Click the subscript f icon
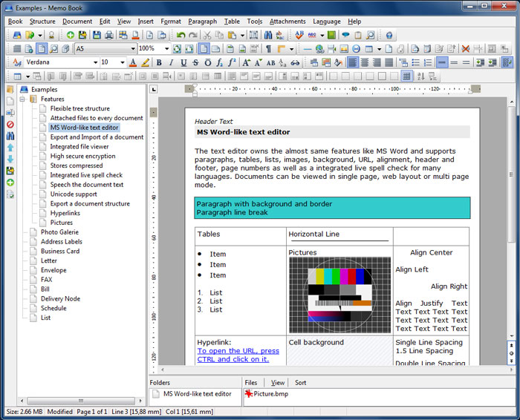This screenshot has height=420, width=520. point(220,62)
